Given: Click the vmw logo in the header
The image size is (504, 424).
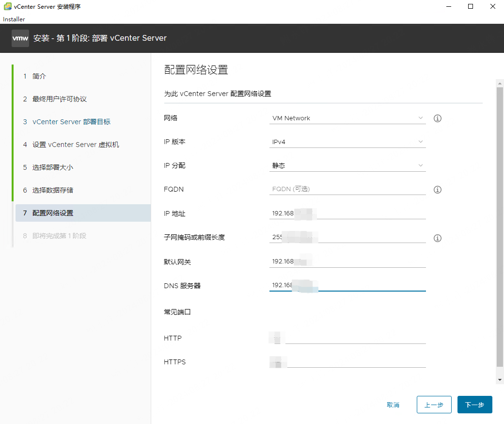Looking at the screenshot, I should [20, 38].
